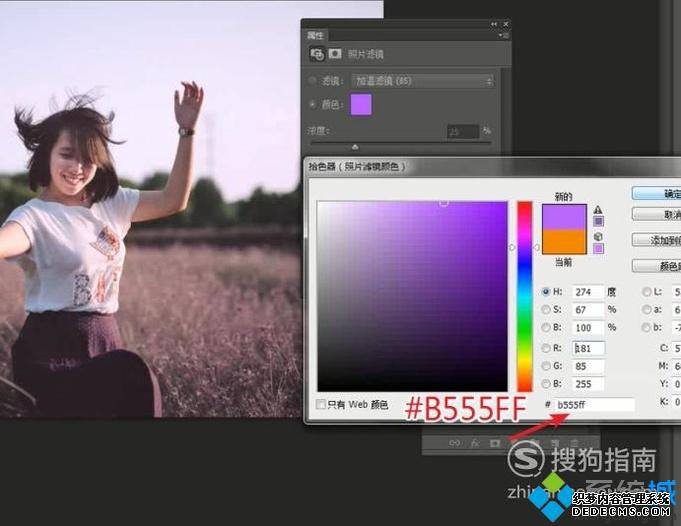The height and width of the screenshot is (526, 681).
Task: Click the hex color input field
Action: pyautogui.click(x=594, y=405)
